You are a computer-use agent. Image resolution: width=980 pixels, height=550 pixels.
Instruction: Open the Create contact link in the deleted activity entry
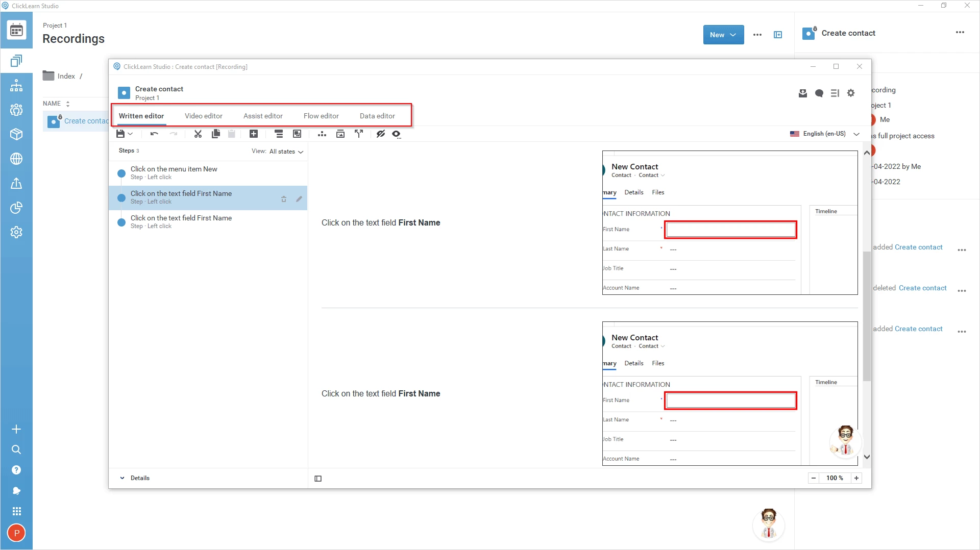(923, 288)
